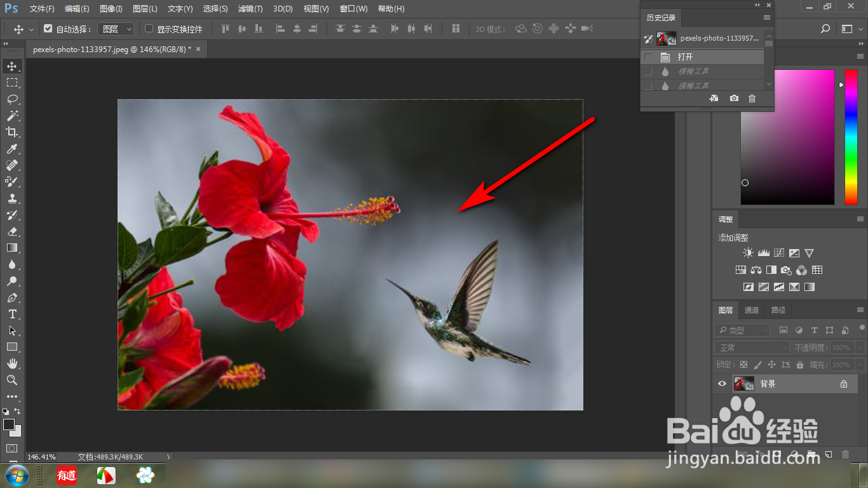Image resolution: width=868 pixels, height=488 pixels.
Task: Add a Curves adjustment
Action: pos(778,253)
